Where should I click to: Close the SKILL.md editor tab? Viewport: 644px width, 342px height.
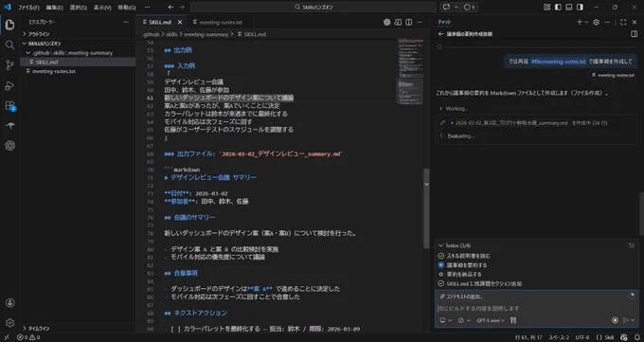(180, 22)
